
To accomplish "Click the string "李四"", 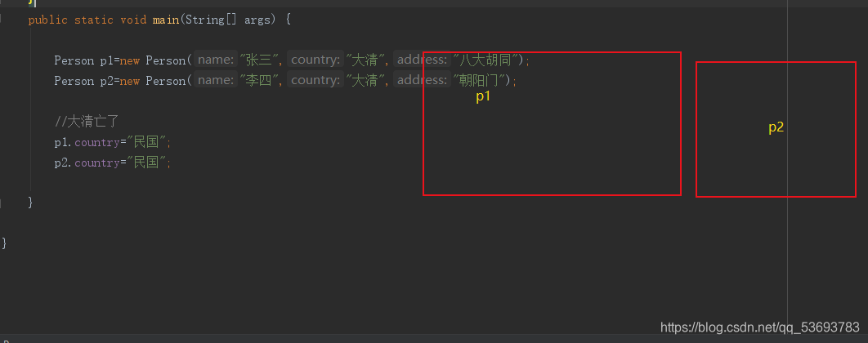I will click(x=260, y=80).
